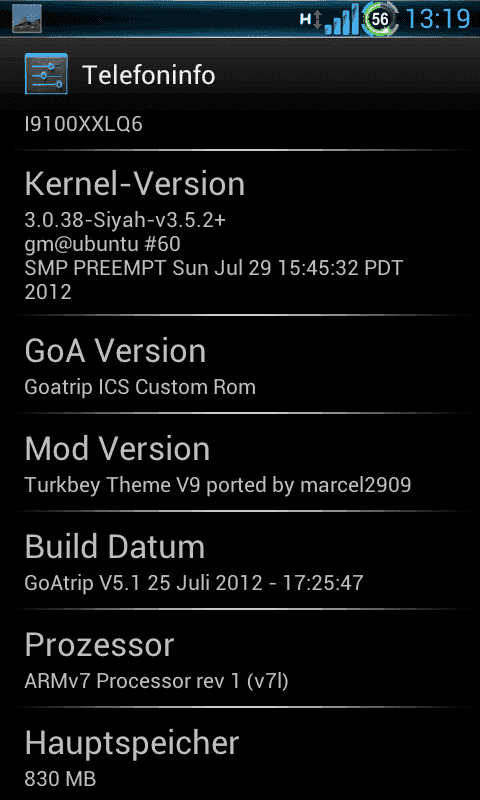
Task: Tap the Kernel-Version entry
Action: pos(240,233)
